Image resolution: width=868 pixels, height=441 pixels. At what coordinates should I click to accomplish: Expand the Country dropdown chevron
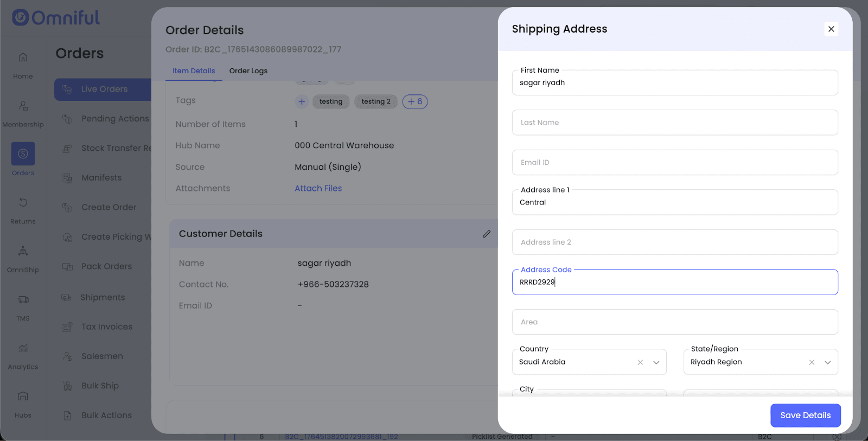[656, 362]
